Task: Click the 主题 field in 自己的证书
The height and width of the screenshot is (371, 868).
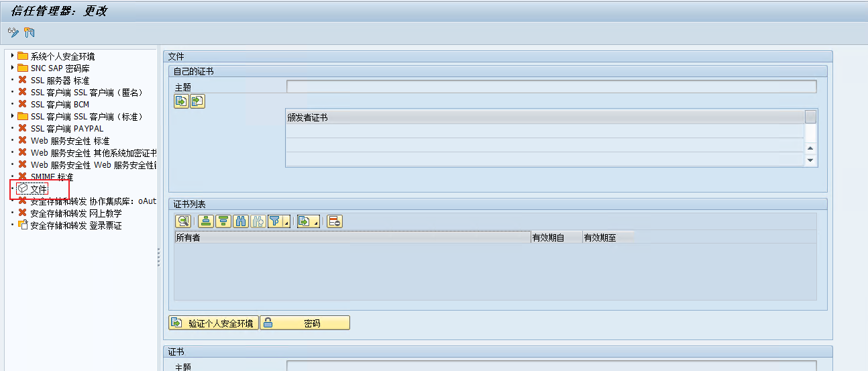Action: point(551,87)
